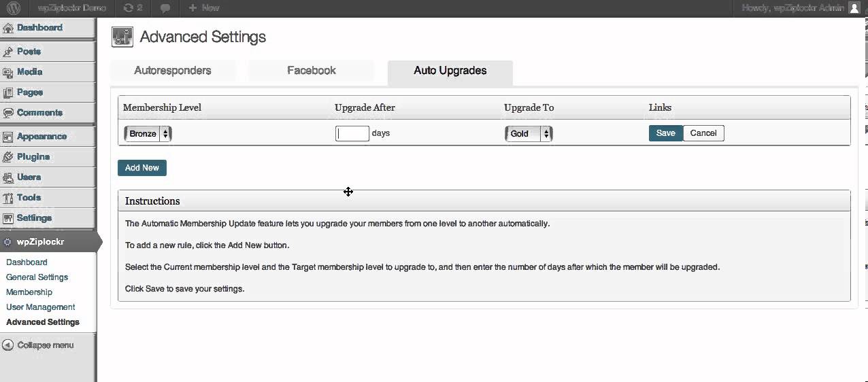Open the Pages menu label

point(31,92)
